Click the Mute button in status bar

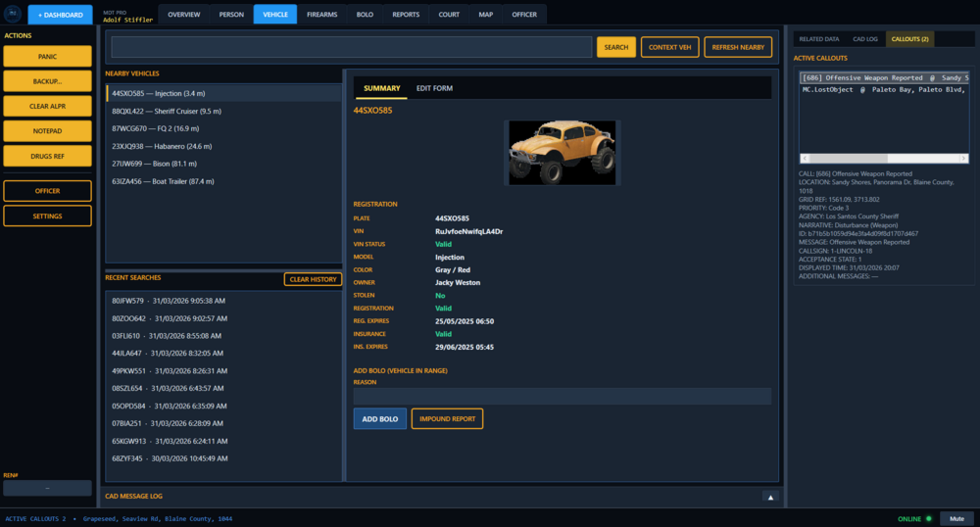[956, 519]
